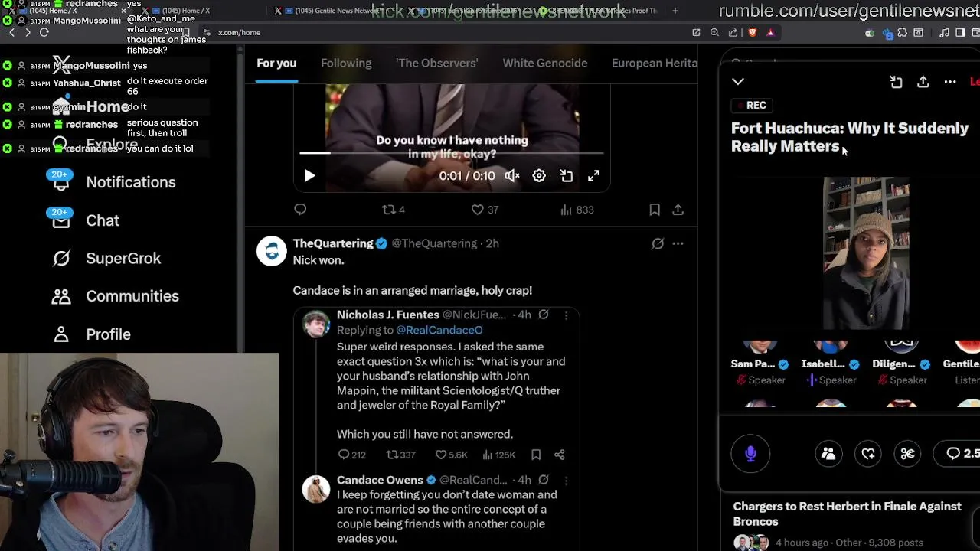Share the Fort Huachuca Space
The height and width of the screenshot is (551, 980).
pos(923,82)
